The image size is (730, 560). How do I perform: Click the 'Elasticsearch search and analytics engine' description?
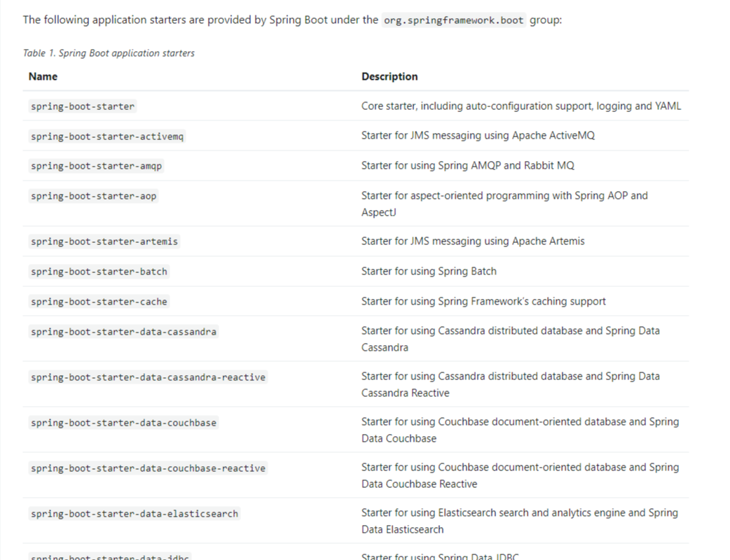pos(520,521)
